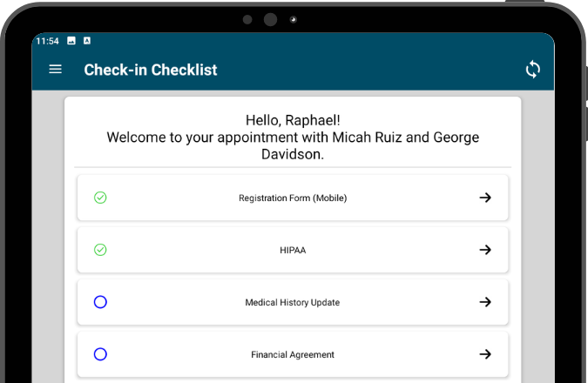Screen dimensions: 588x383
Task: Open Financial Agreement via its right arrow
Action: click(x=485, y=354)
